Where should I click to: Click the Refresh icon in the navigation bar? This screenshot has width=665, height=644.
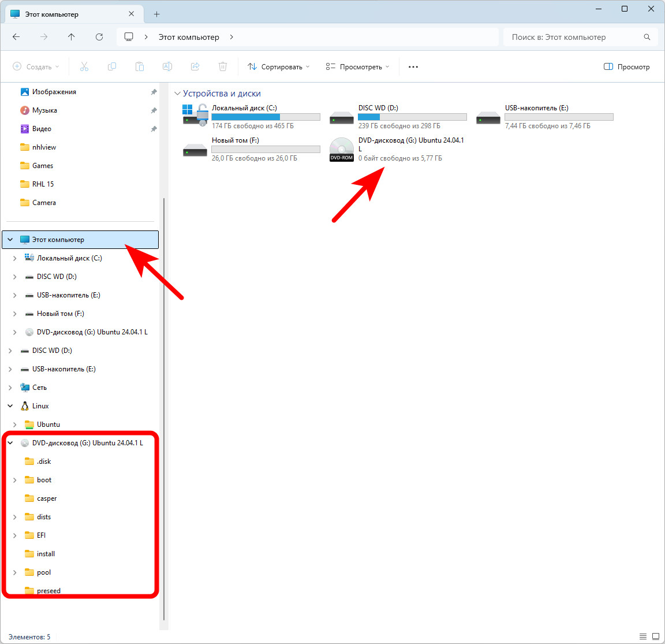click(x=99, y=36)
